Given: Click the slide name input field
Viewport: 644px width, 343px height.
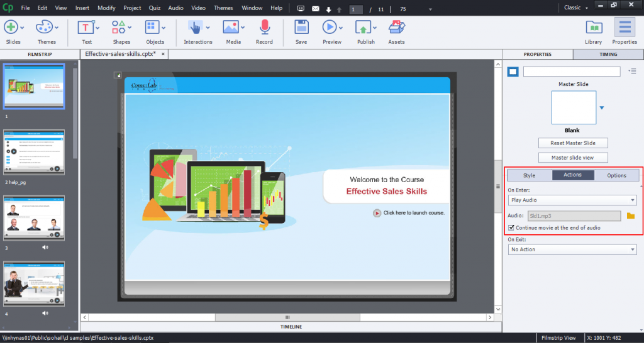Looking at the screenshot, I should coord(572,72).
